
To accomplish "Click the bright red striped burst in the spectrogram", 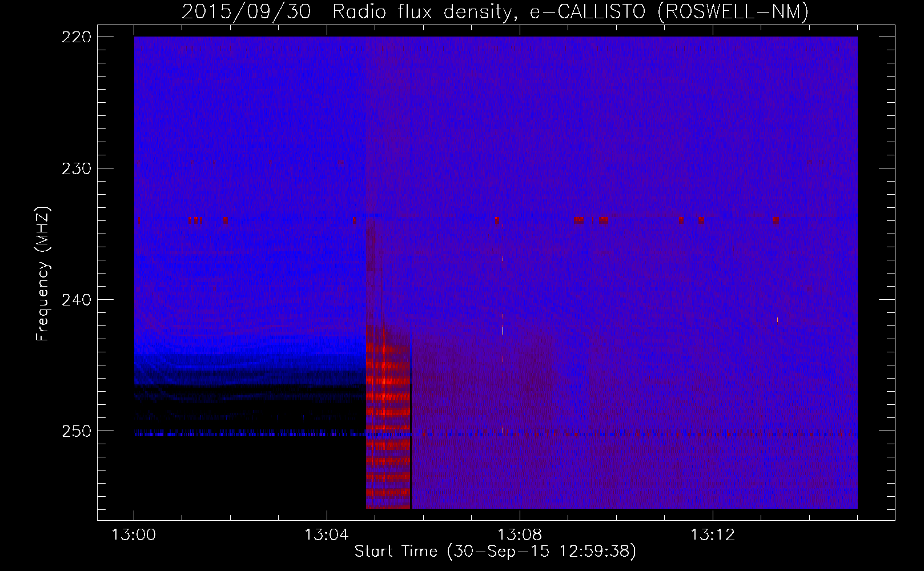I will [x=388, y=417].
